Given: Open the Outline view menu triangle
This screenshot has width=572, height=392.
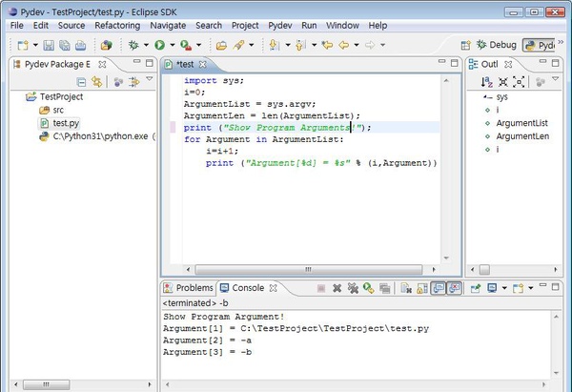Looking at the screenshot, I should [555, 79].
